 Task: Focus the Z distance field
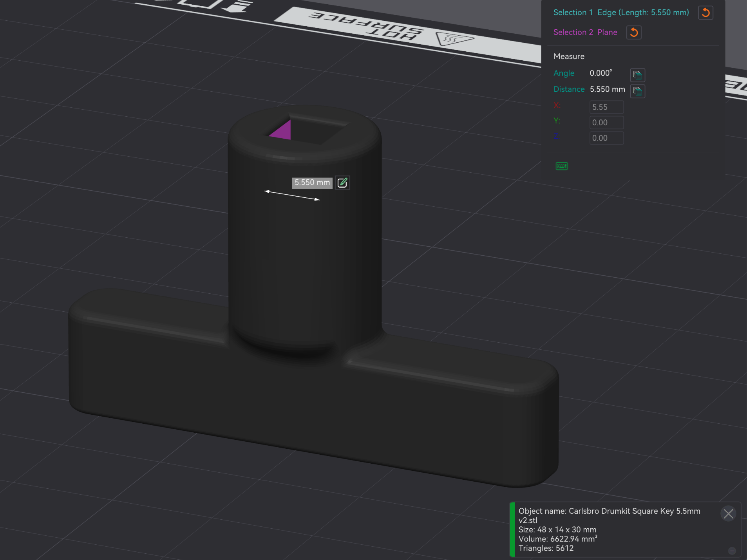pyautogui.click(x=606, y=138)
